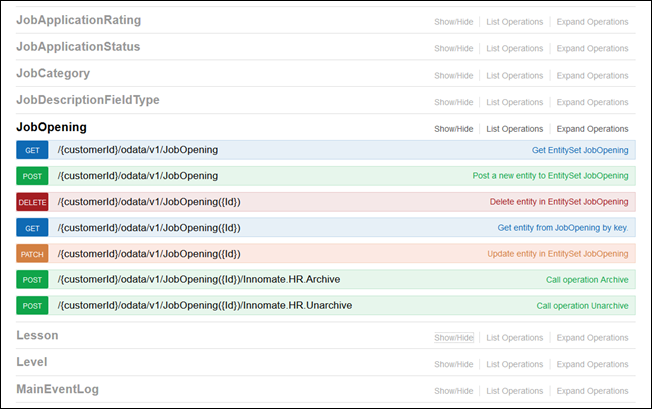Expand Operations for JobDescriptionFieldType
Viewport: 652px width, 409px height.
[592, 102]
